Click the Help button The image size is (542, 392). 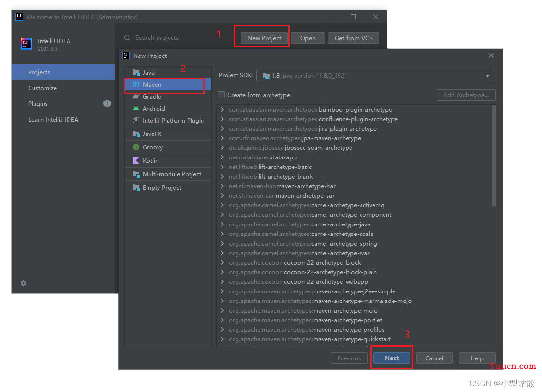pos(477,358)
